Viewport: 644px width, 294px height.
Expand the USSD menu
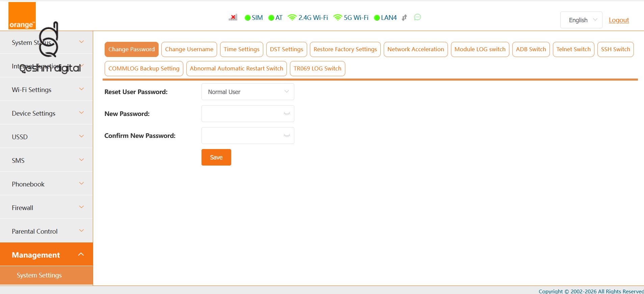point(47,137)
